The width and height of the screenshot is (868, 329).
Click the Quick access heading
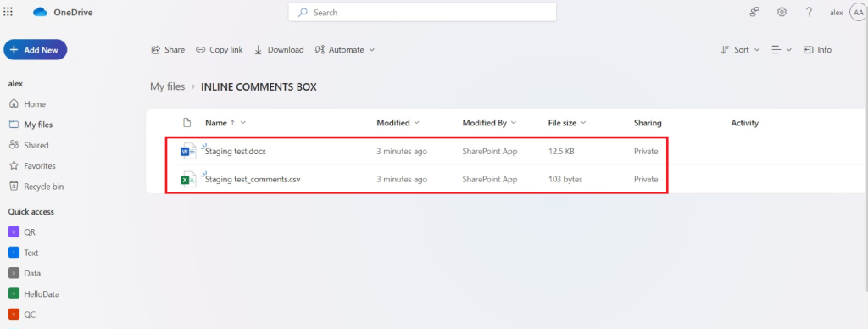click(x=31, y=212)
